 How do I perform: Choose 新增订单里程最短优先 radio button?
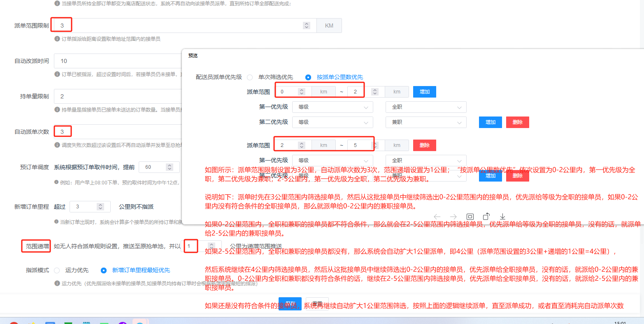[x=104, y=270]
